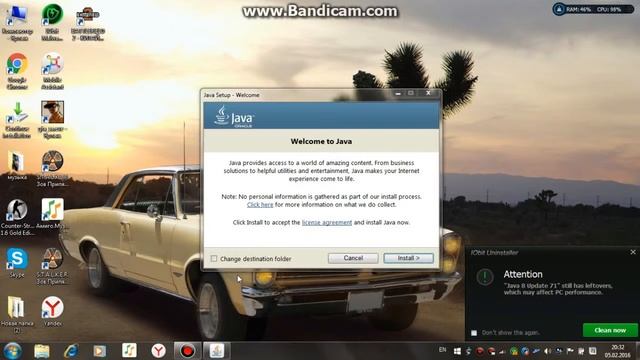Open Google Chrome desktop shortcut
The width and height of the screenshot is (640, 360).
(17, 71)
